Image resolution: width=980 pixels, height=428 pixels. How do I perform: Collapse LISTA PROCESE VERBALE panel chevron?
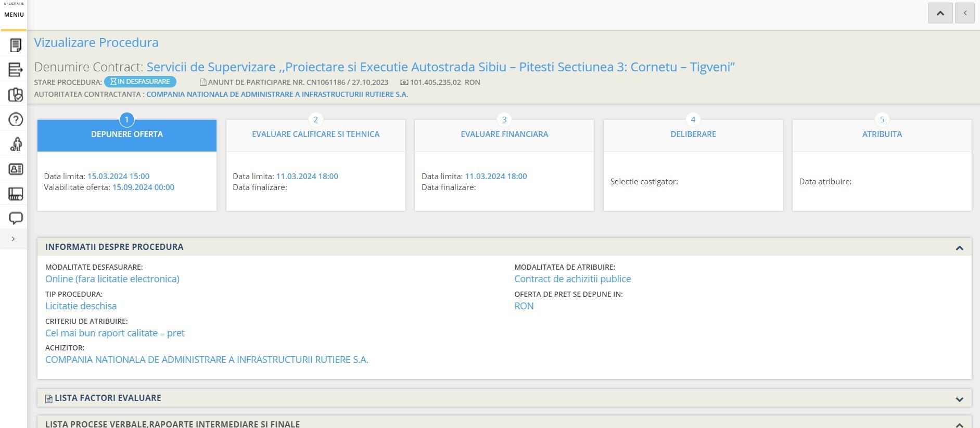(x=959, y=424)
